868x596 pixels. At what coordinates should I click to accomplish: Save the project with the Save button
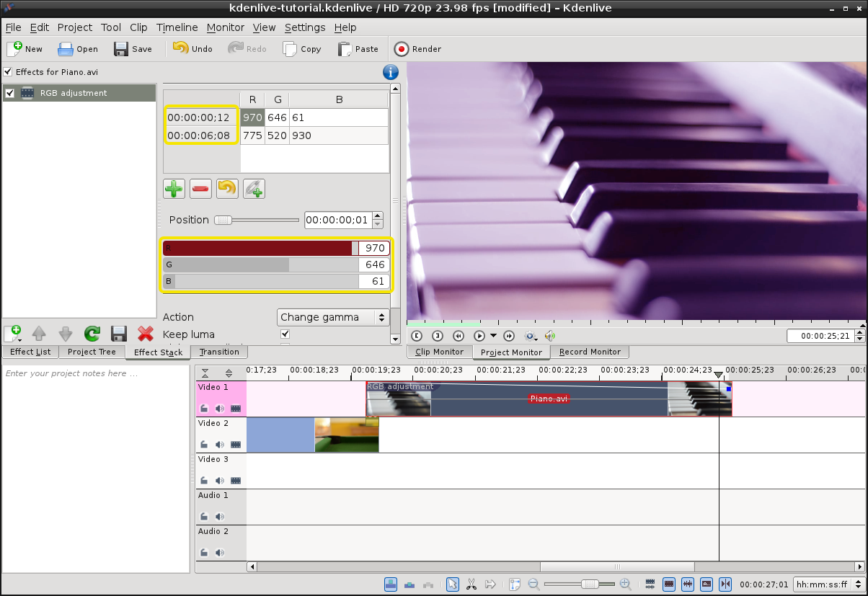[133, 49]
